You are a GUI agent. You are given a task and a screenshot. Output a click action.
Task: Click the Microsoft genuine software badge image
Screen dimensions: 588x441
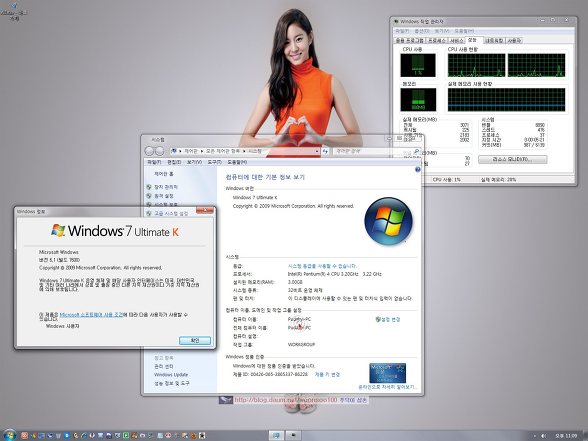tap(387, 373)
